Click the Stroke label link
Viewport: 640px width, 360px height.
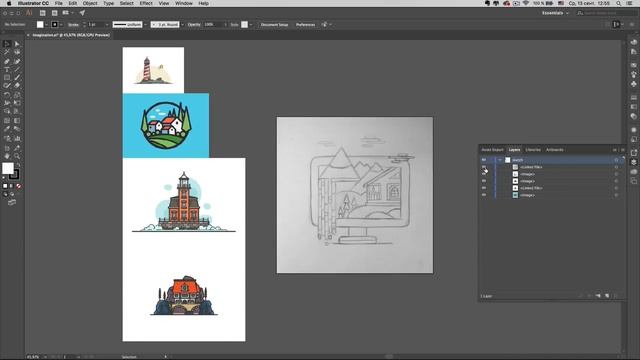[x=73, y=24]
